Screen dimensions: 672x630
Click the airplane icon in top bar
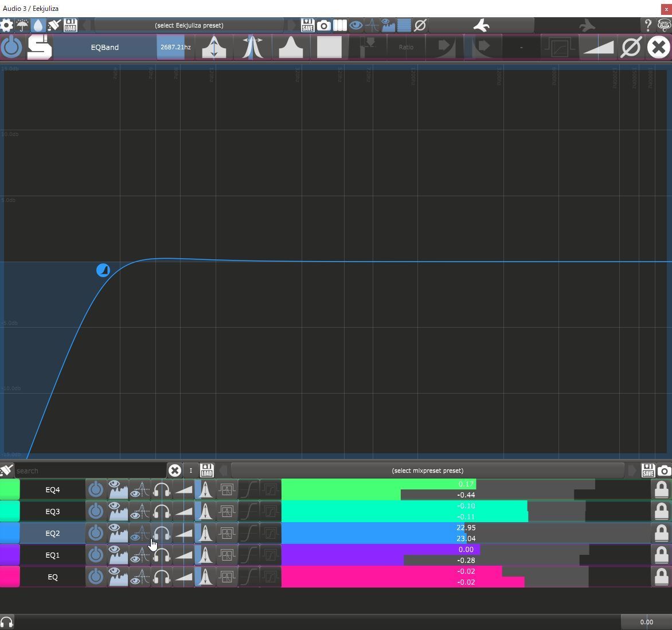[482, 25]
